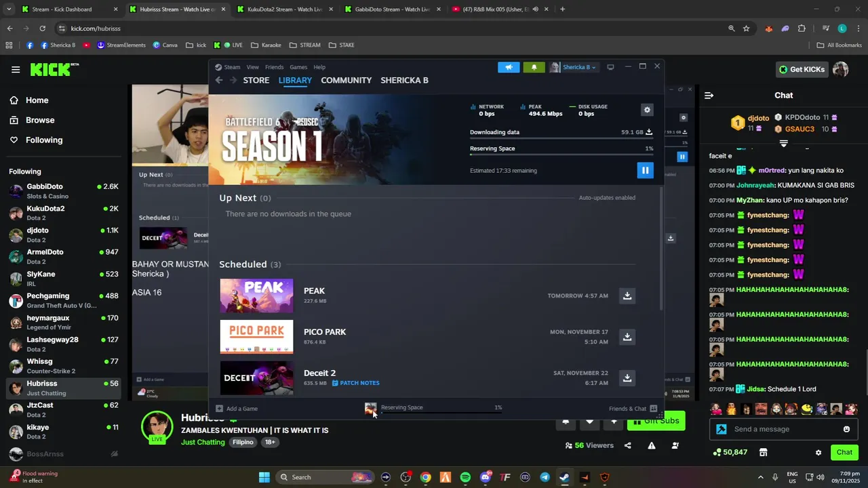This screenshot has width=868, height=488.
Task: Open Steam download settings gear icon
Action: click(647, 110)
